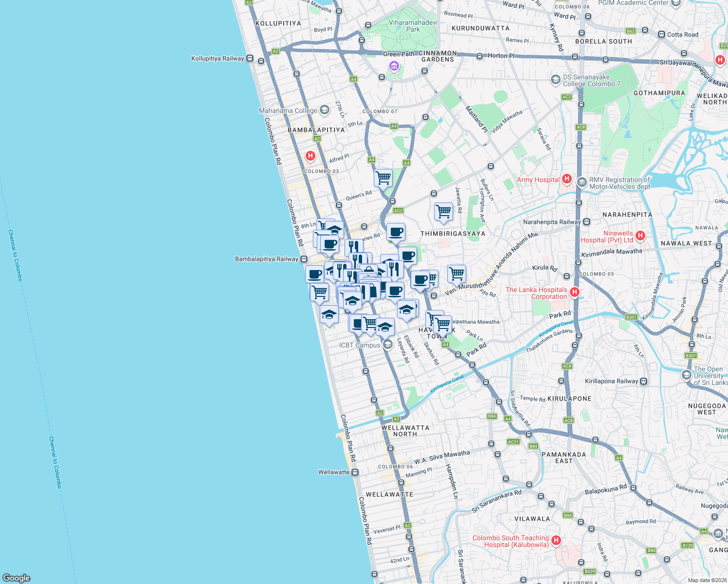Click the AC2 shield near Gothamipura
This screenshot has width=728, height=584.
(566, 97)
